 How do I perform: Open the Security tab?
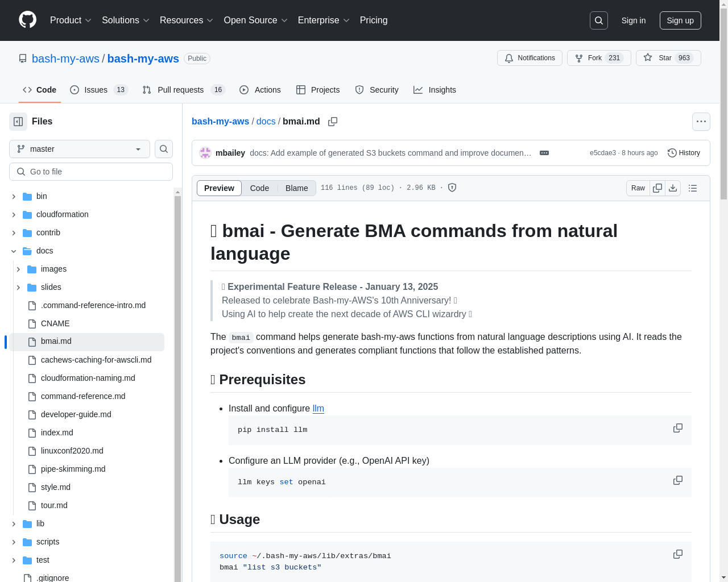click(377, 90)
